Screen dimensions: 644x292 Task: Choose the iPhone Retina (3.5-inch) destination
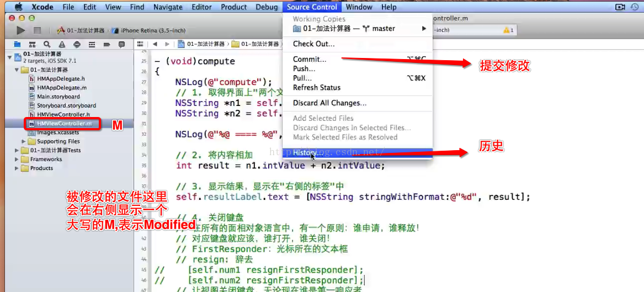pos(148,31)
